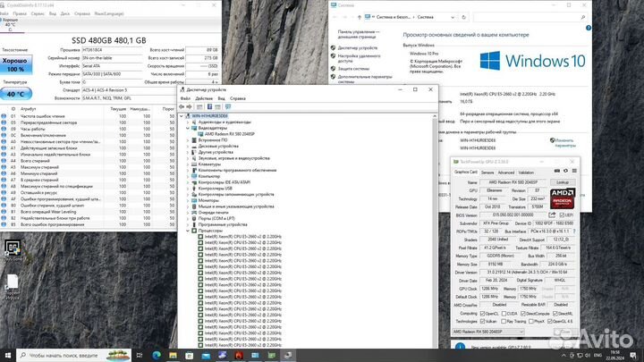This screenshot has height=362, width=644.
Task: Click volume icon in system tray
Action: (588, 355)
